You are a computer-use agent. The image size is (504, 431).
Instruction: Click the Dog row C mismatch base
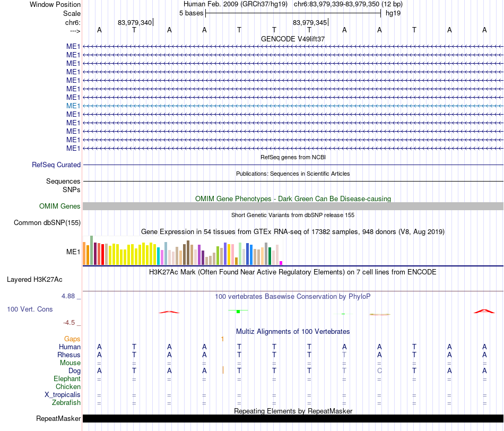tap(380, 370)
